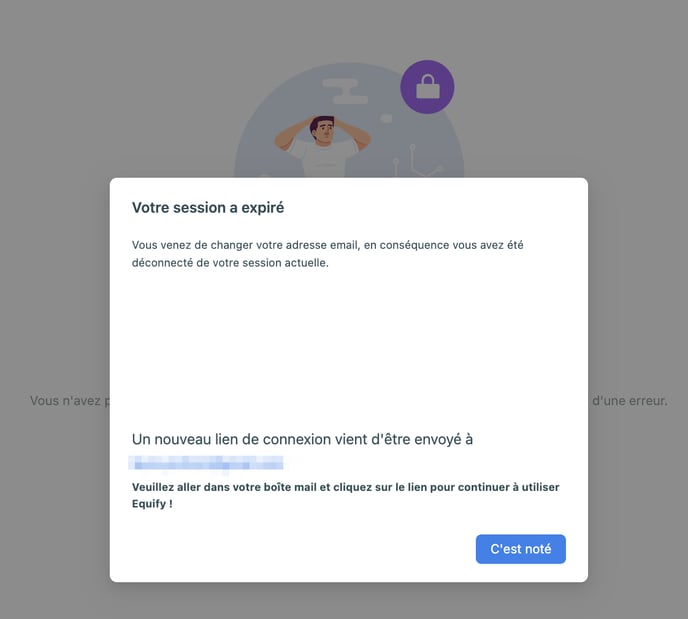Click the "Votre session a expiré" heading
688x619 pixels.
point(208,208)
